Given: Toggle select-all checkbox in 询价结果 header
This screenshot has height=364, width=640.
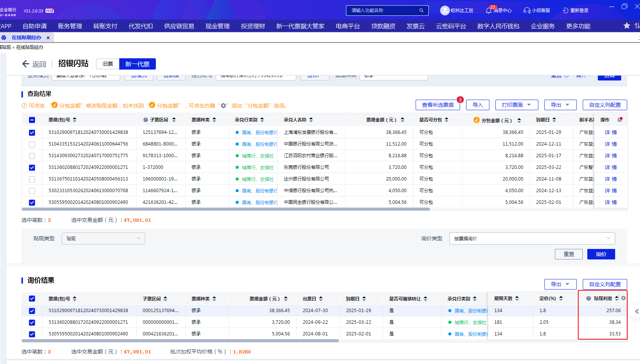Looking at the screenshot, I should click(32, 299).
